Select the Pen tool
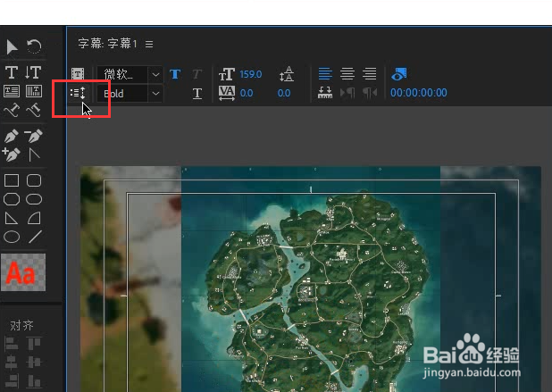 [12, 136]
